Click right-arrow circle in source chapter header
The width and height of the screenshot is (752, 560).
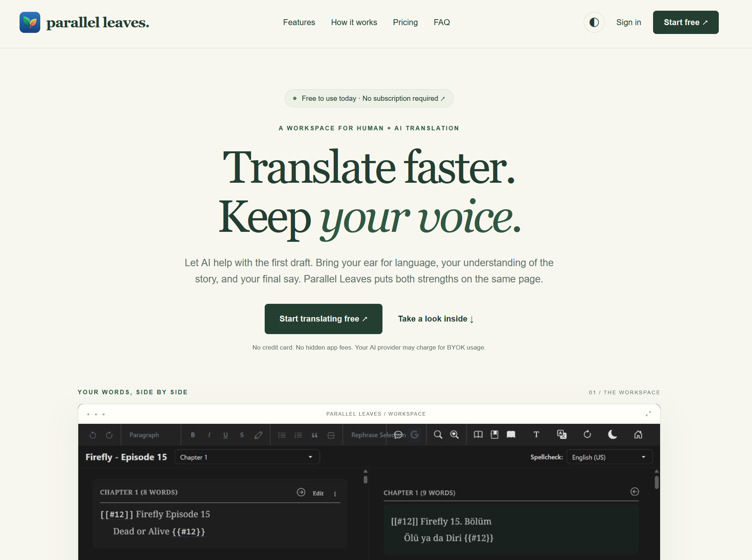pyautogui.click(x=301, y=492)
